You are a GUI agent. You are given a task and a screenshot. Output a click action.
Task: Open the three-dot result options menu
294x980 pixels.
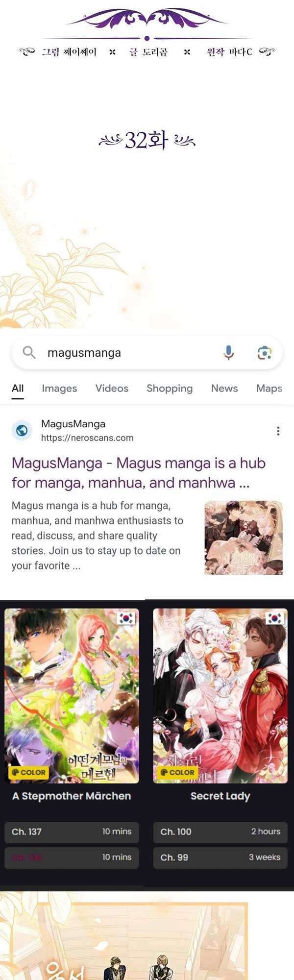pos(278,431)
